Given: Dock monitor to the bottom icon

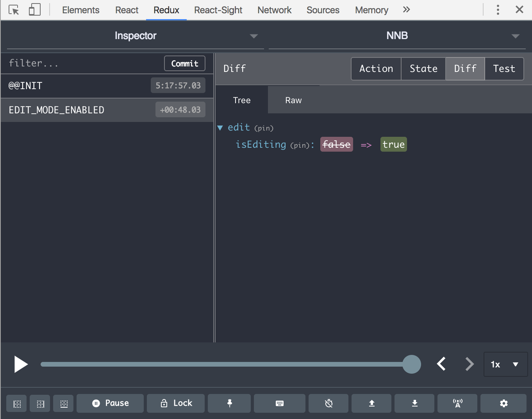Looking at the screenshot, I should (x=64, y=404).
